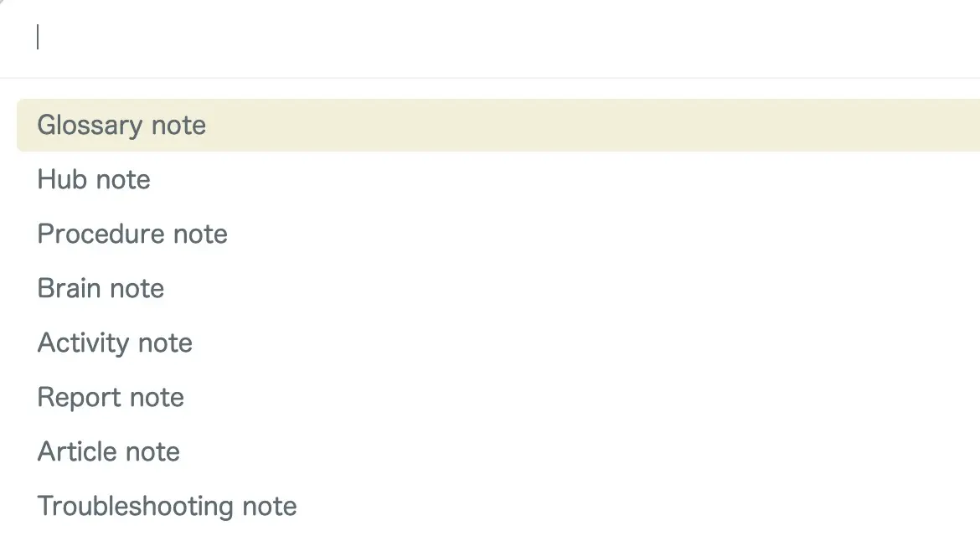Select the last suggestion in the list
Viewport: 980px width, 541px height.
pos(167,507)
